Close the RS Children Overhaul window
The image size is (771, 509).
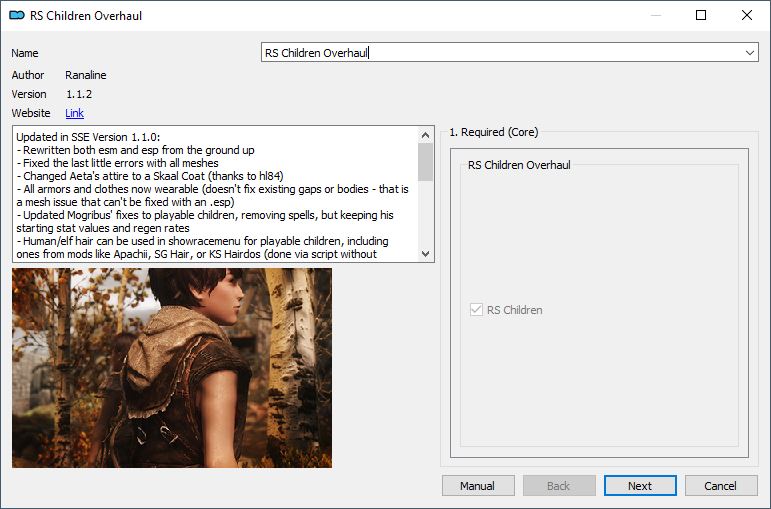pos(746,15)
